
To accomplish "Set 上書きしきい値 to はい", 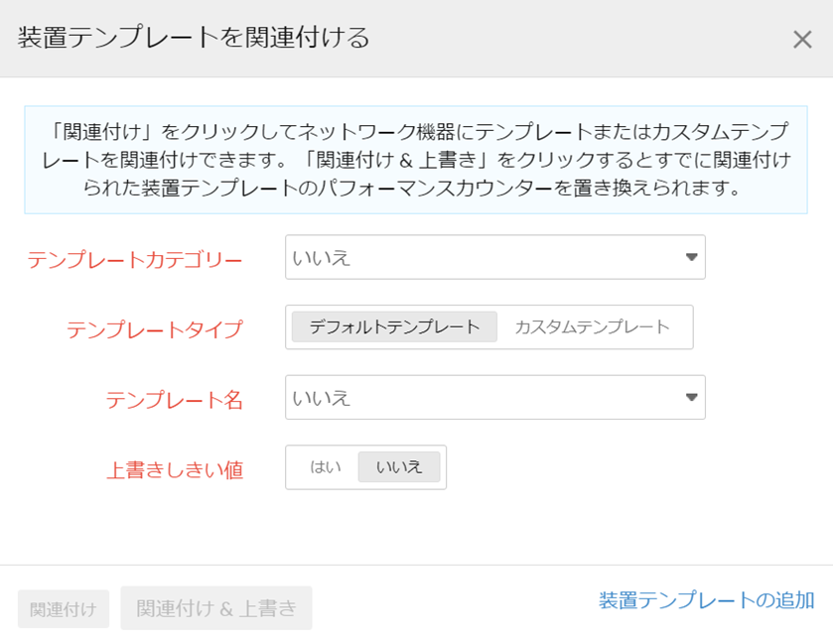I will [326, 467].
